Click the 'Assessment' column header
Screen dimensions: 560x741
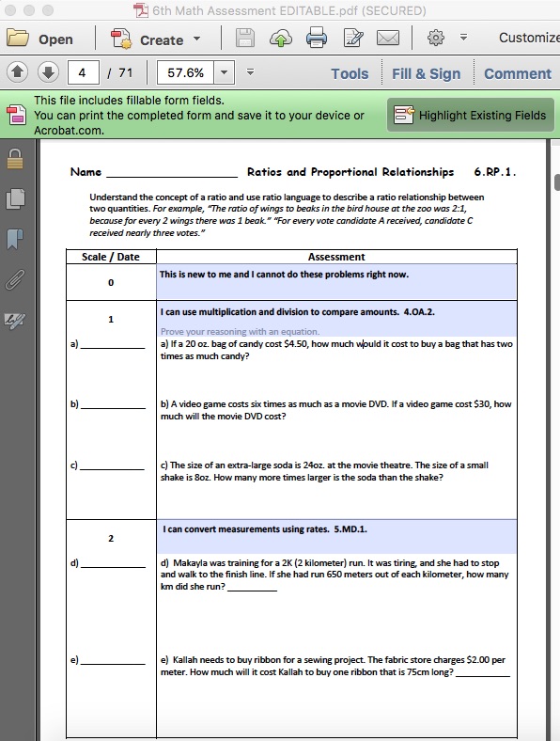click(336, 257)
